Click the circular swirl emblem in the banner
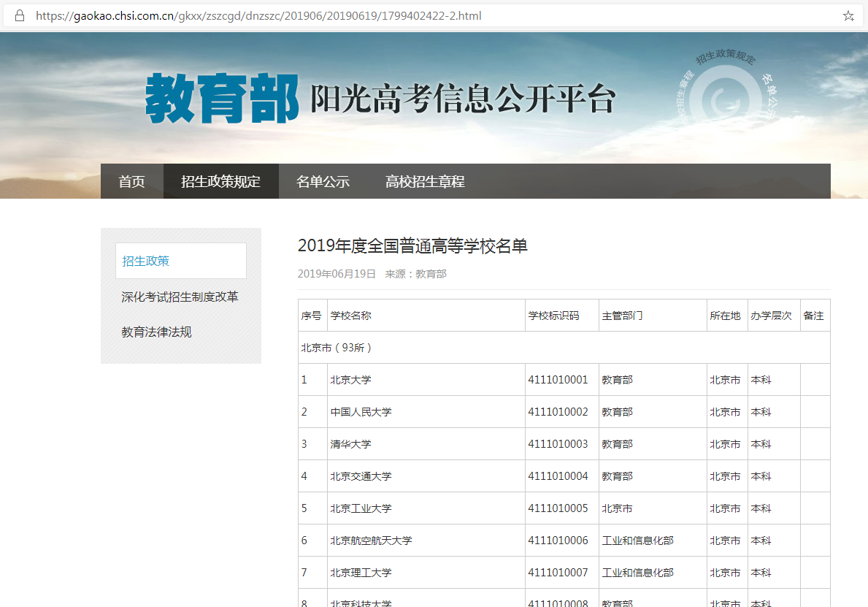 pyautogui.click(x=725, y=99)
